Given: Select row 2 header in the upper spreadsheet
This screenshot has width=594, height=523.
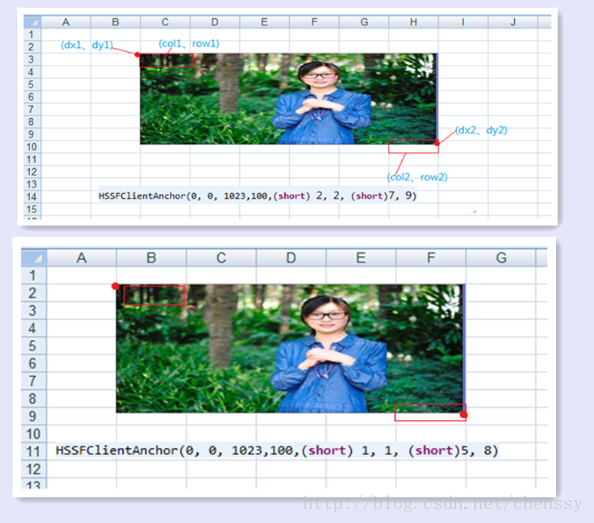Looking at the screenshot, I should [32, 47].
